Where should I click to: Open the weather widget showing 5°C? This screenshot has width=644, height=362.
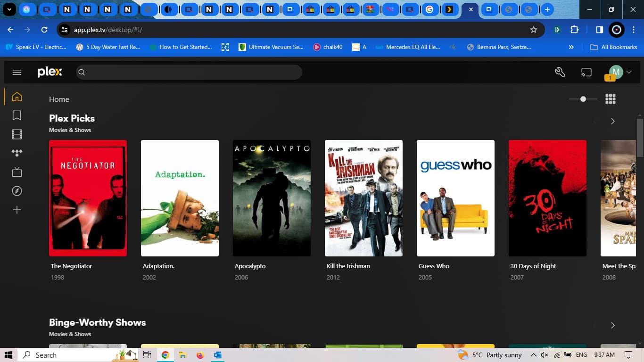coord(489,355)
